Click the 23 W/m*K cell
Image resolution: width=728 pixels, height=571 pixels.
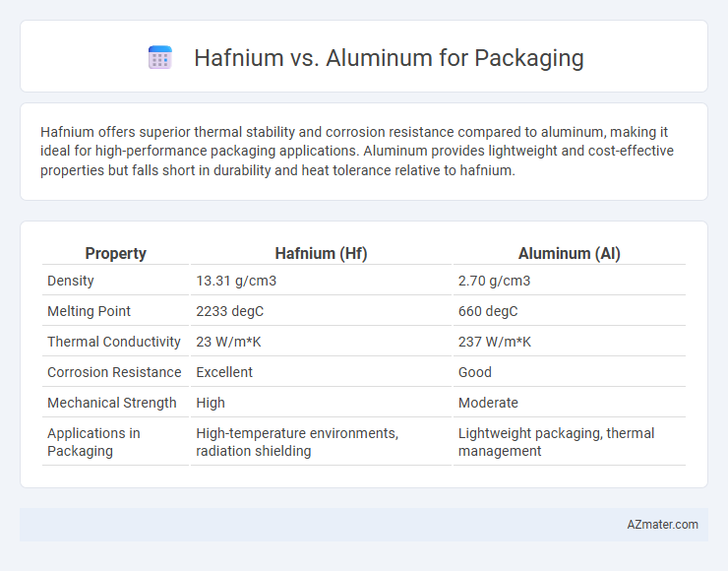[321, 342]
